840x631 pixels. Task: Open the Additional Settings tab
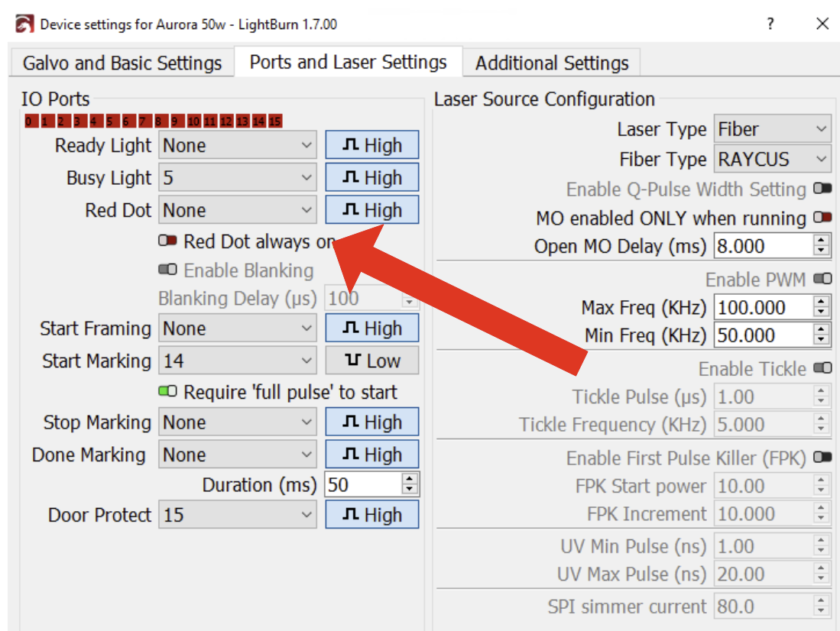pyautogui.click(x=552, y=63)
